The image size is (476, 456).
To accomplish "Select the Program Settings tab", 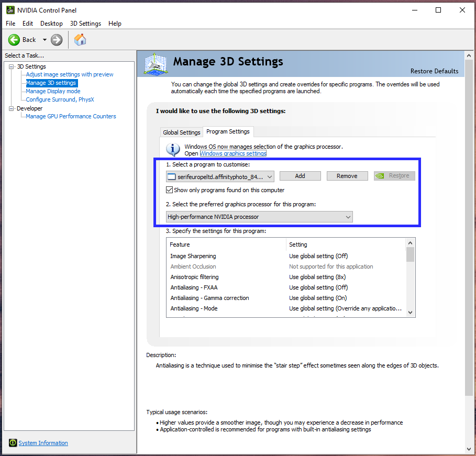I will [228, 131].
